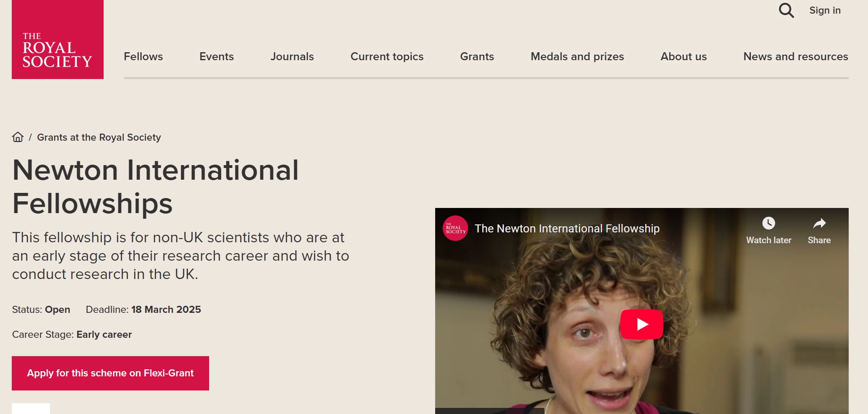Open the Medals and prizes menu
Image resolution: width=868 pixels, height=414 pixels.
tap(577, 56)
